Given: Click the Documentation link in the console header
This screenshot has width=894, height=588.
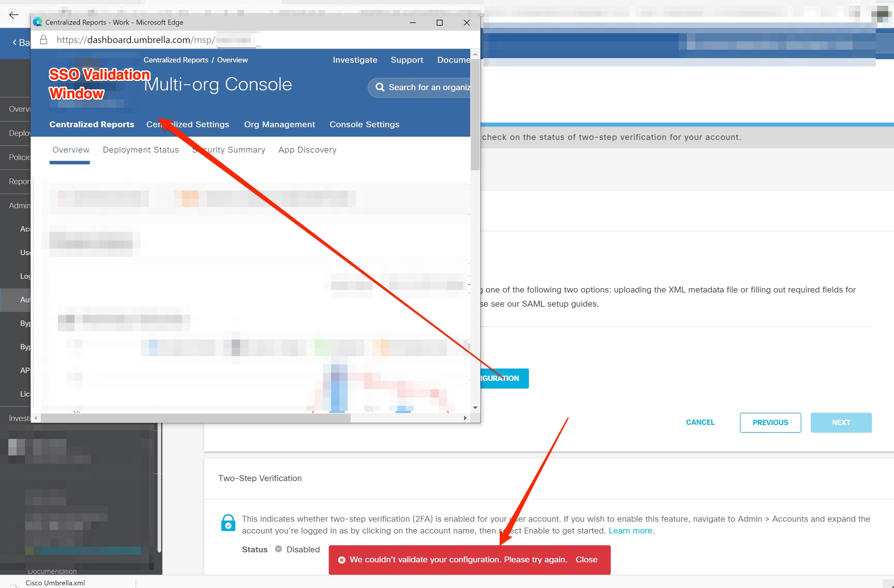Looking at the screenshot, I should point(453,60).
